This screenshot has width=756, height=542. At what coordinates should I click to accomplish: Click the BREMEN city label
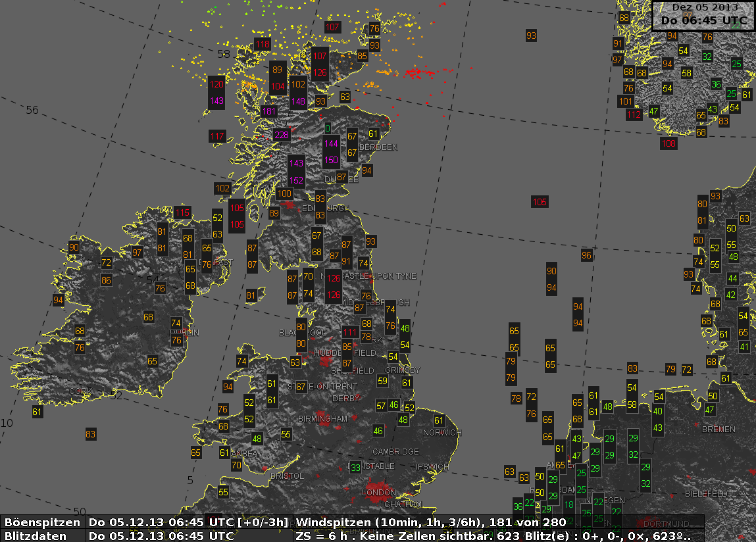718,430
